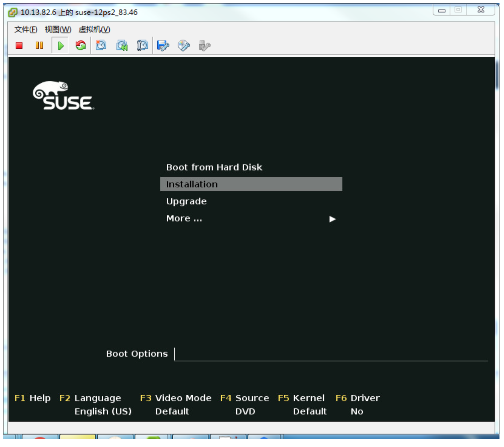Open the CD/DVD drive connection settings
Image resolution: width=504 pixels, height=447 pixels.
click(184, 46)
